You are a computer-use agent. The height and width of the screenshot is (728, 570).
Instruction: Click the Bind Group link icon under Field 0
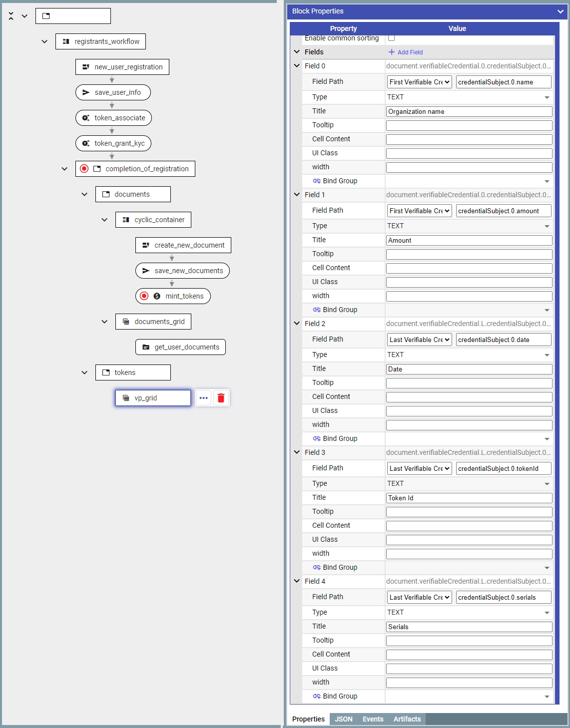(x=317, y=181)
